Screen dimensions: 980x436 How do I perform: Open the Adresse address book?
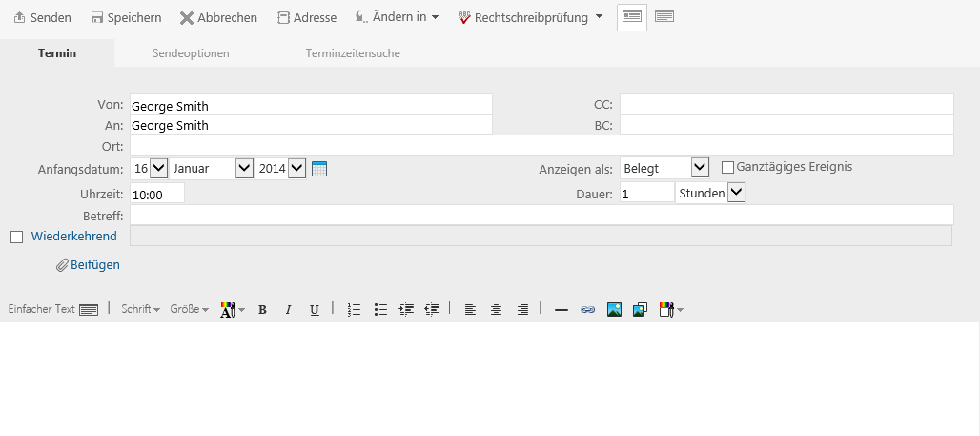coord(307,17)
